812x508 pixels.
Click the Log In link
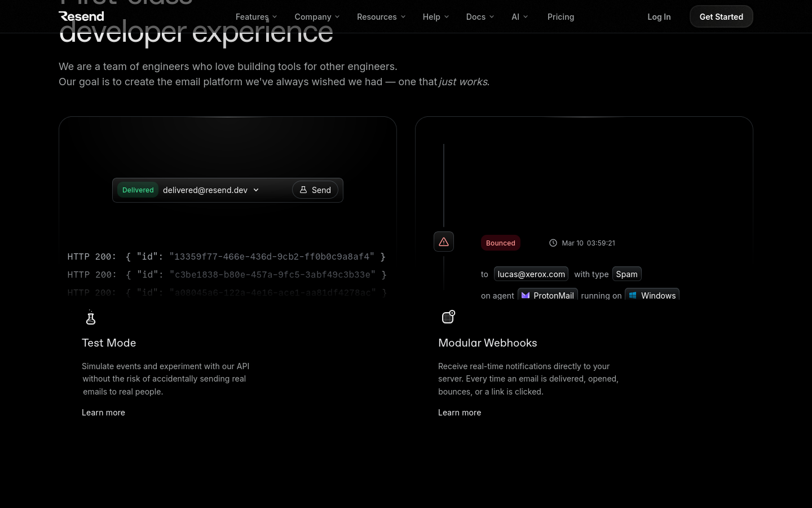pos(659,17)
